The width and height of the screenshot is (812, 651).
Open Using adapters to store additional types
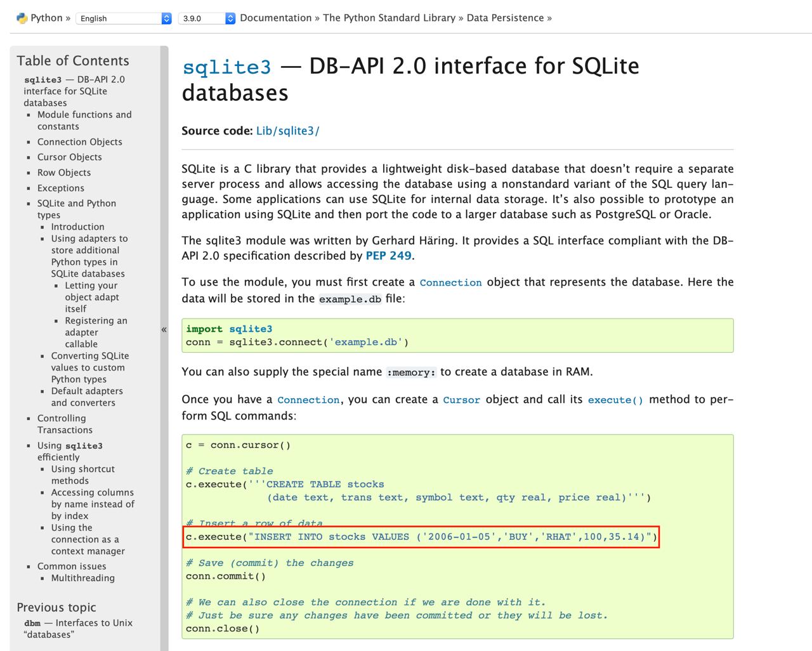[89, 256]
